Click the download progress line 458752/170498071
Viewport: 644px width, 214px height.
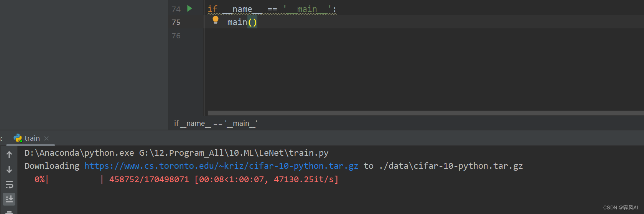point(186,179)
